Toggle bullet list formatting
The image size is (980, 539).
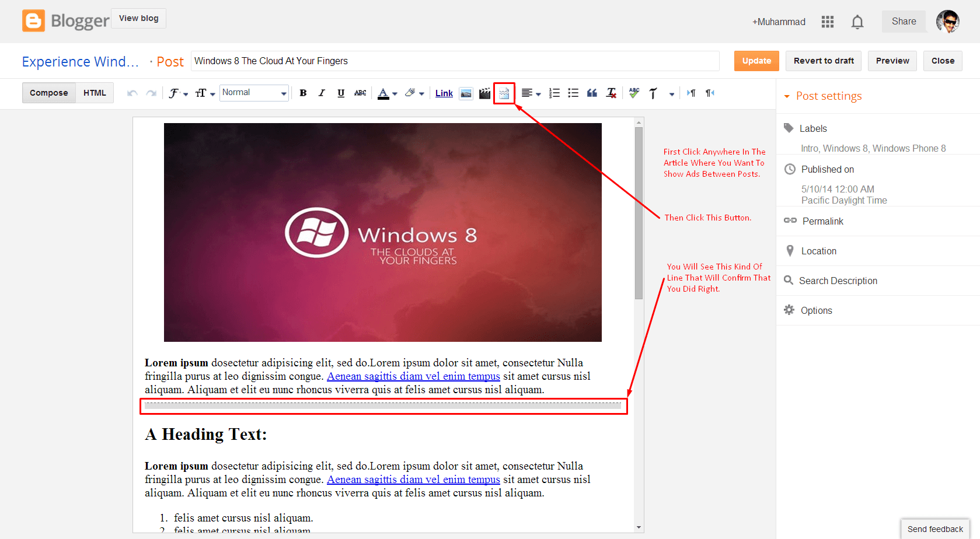tap(573, 93)
